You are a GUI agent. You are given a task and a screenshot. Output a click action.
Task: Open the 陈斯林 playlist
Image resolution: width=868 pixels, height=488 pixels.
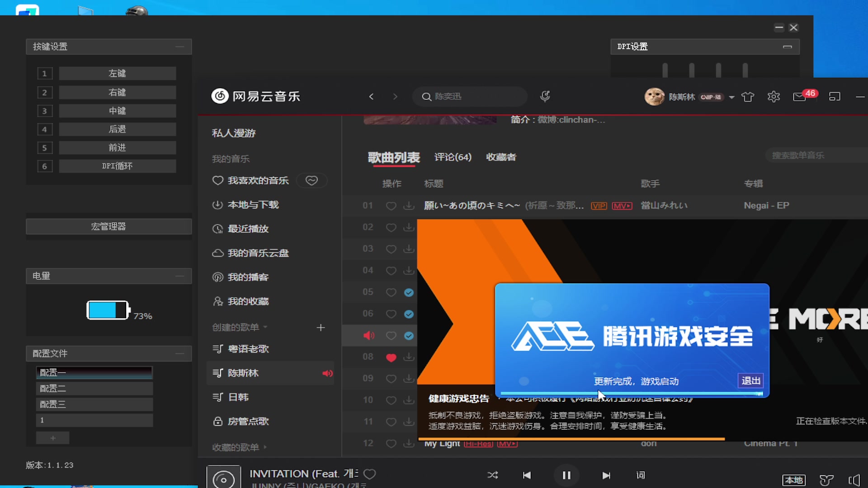pyautogui.click(x=270, y=373)
